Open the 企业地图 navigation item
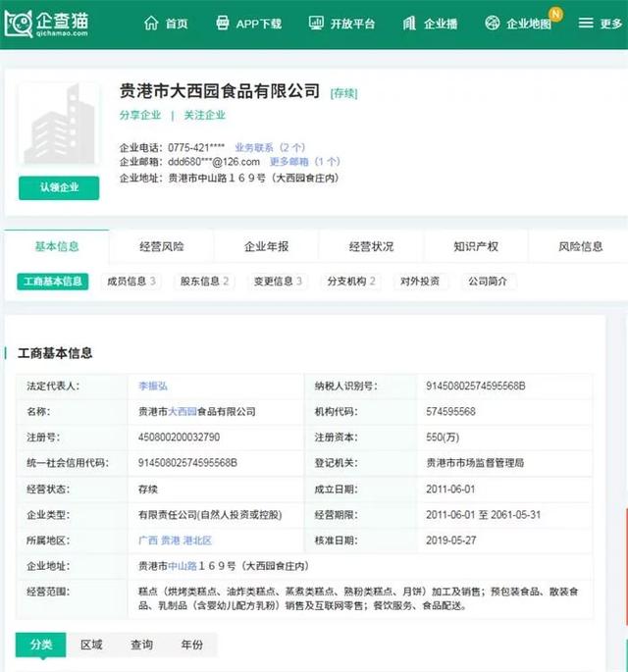The height and width of the screenshot is (672, 628). click(x=529, y=24)
